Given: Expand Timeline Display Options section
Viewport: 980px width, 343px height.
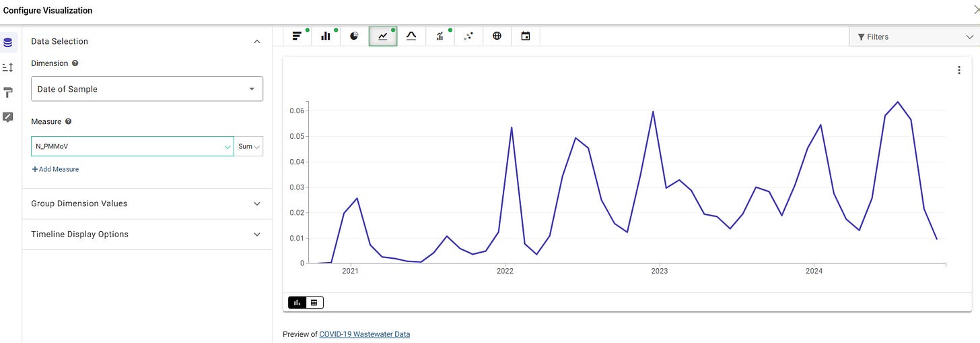Looking at the screenshot, I should (147, 235).
